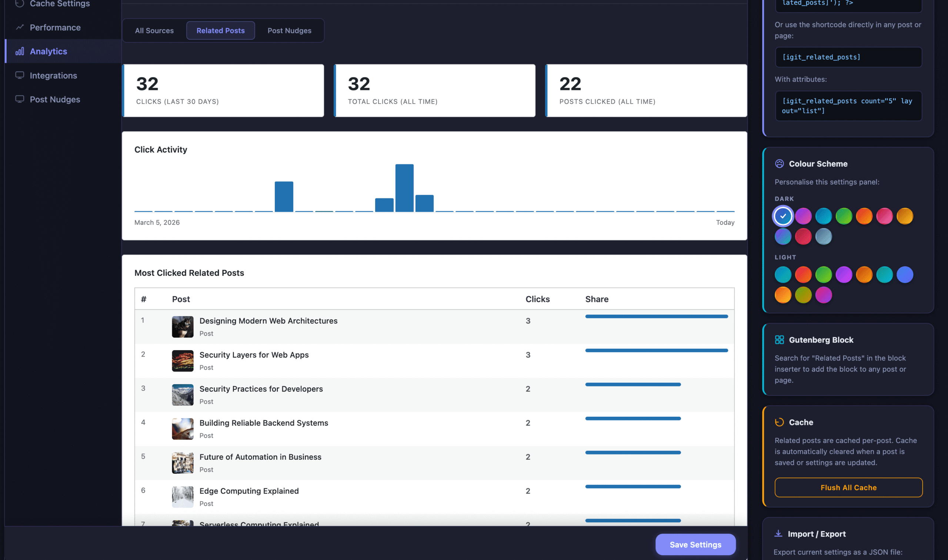
Task: Select the Analytics sidebar item
Action: (x=63, y=51)
